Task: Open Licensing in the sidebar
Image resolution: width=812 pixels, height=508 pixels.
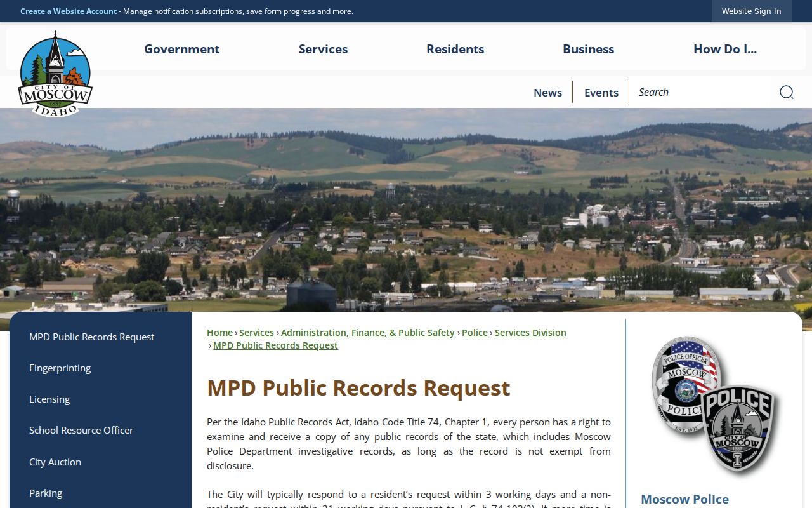Action: [100, 399]
